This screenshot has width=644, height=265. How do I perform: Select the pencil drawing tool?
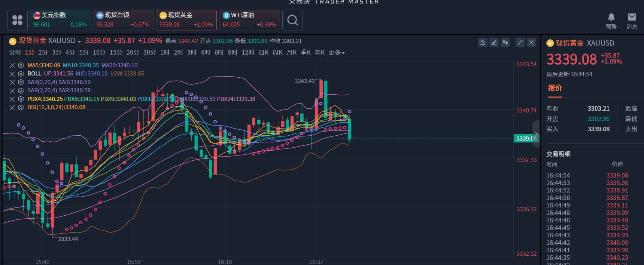pos(494,43)
